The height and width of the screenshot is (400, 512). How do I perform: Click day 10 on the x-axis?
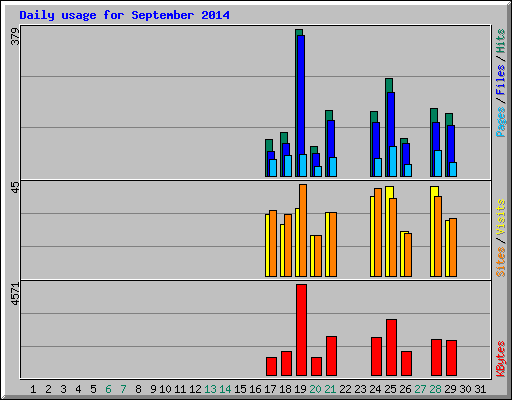point(165,389)
